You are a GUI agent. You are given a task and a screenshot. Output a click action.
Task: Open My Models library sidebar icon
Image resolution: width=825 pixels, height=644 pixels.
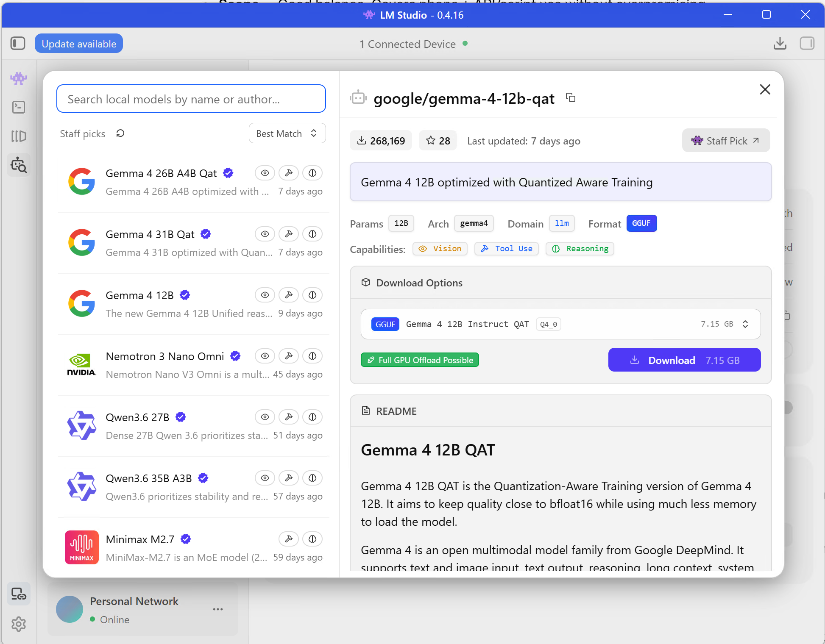click(19, 136)
